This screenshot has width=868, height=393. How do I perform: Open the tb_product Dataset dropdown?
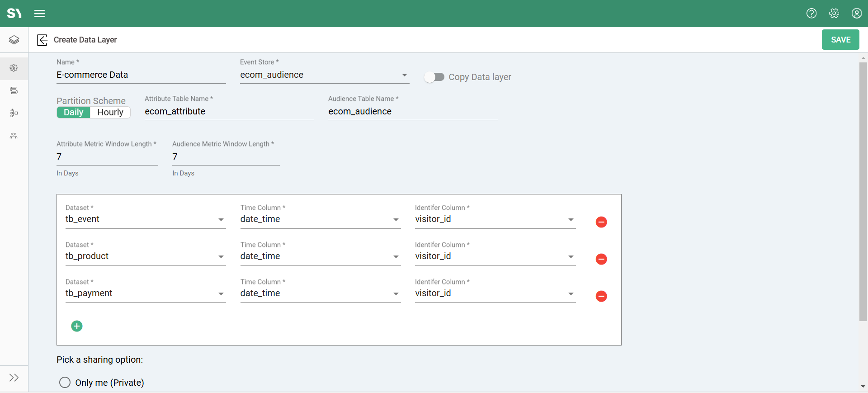point(145,256)
